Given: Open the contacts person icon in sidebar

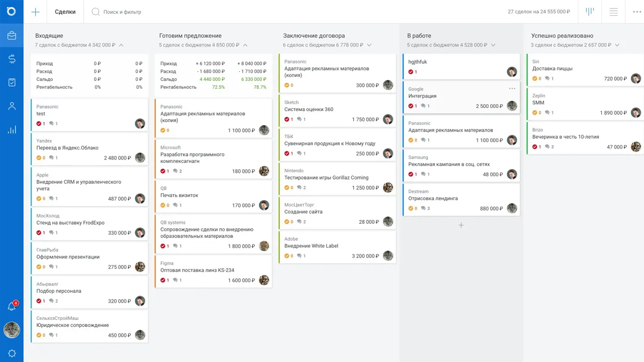Looking at the screenshot, I should point(11,106).
